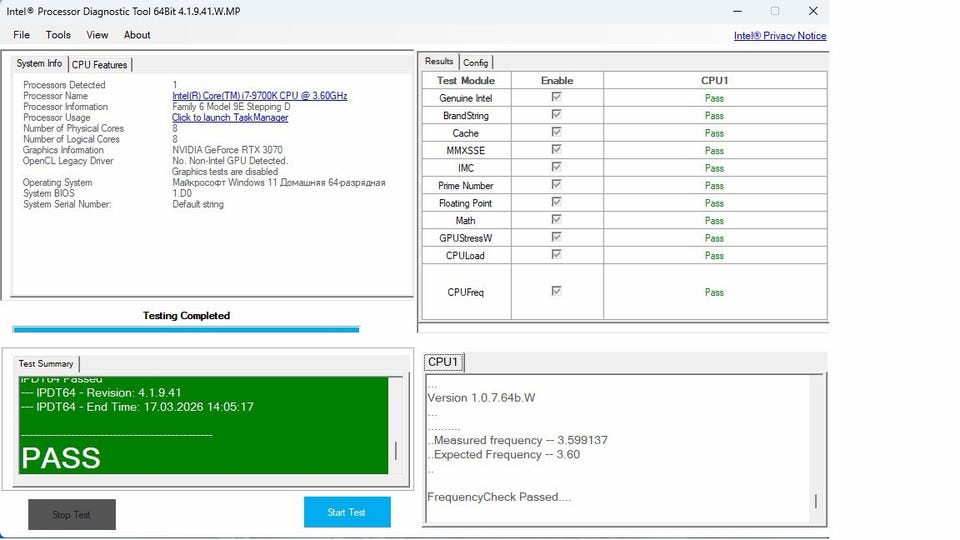
Task: Switch to the Config tab
Action: coord(476,62)
